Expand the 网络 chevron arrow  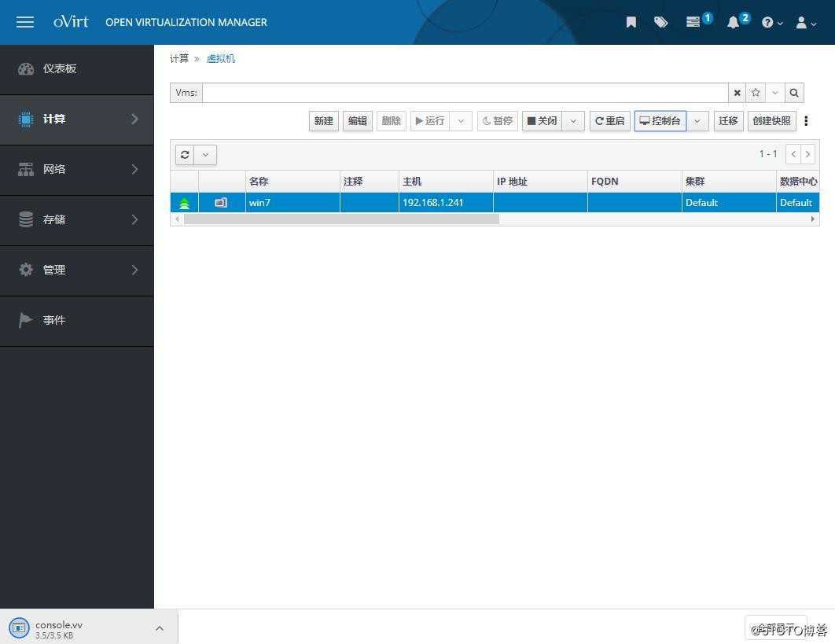point(134,169)
